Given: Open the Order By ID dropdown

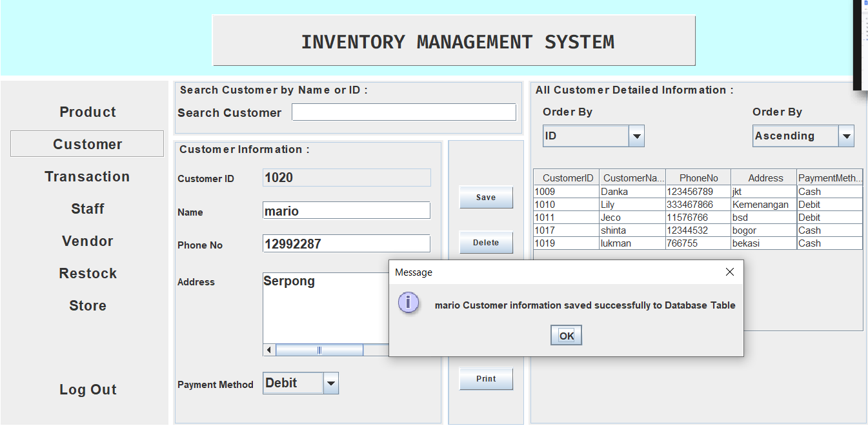Looking at the screenshot, I should tap(594, 136).
